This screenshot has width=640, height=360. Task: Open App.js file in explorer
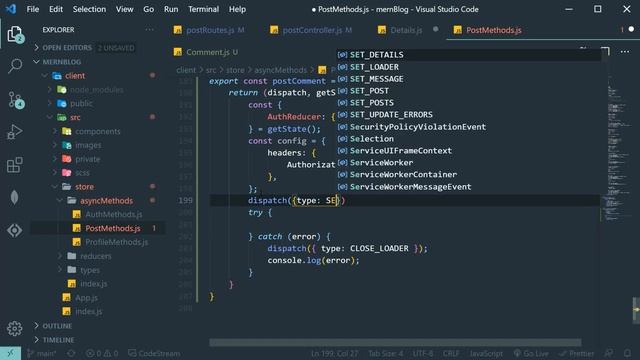(x=86, y=298)
